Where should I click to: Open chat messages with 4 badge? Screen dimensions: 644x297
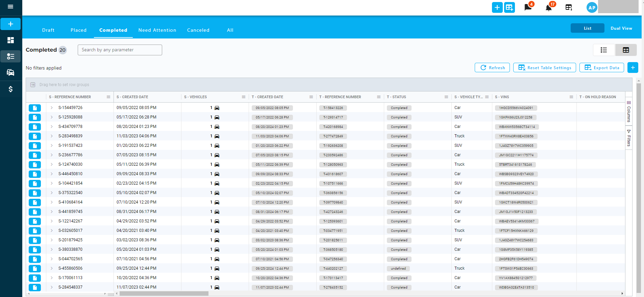click(528, 7)
